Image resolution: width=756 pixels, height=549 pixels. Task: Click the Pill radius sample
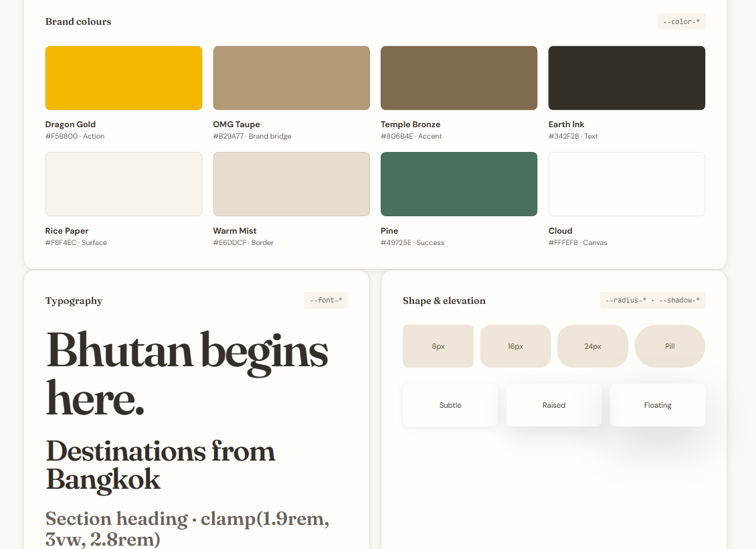point(670,346)
